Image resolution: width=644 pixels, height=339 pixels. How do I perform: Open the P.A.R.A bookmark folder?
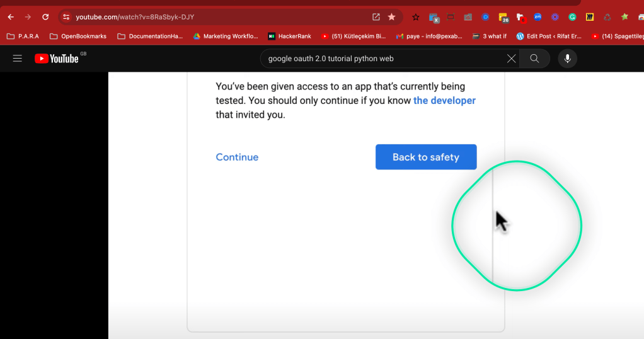coord(23,36)
